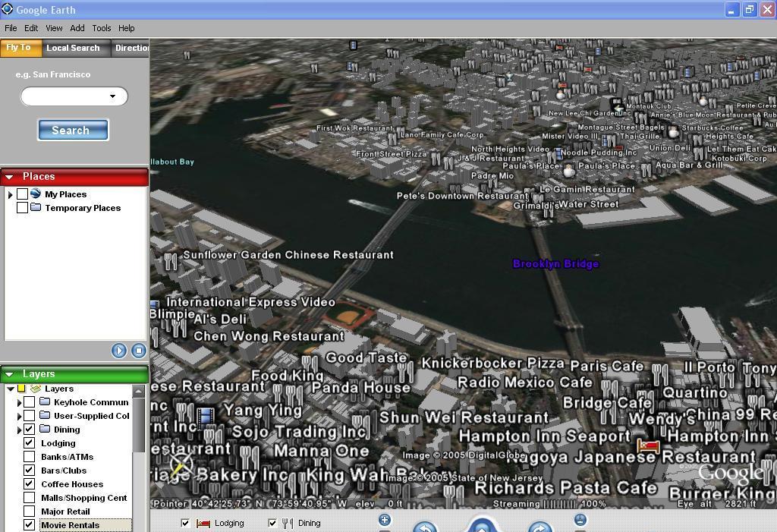The height and width of the screenshot is (532, 777).
Task: Click the Keyhole Community folder icon
Action: (x=45, y=401)
